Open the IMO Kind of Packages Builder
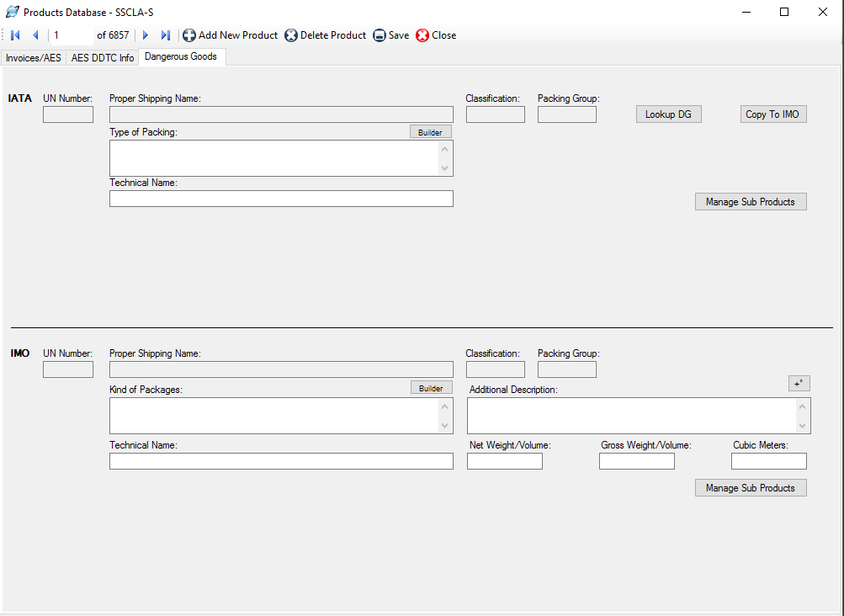This screenshot has width=844, height=616. [431, 388]
